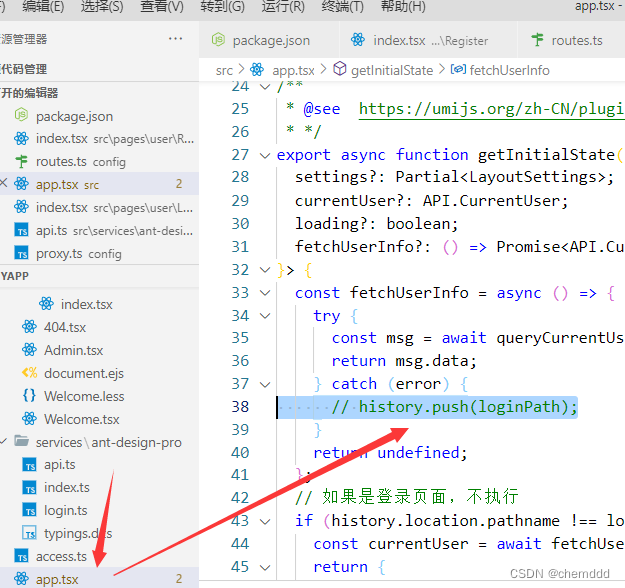Viewport: 625px width, 588px height.
Task: Open the 转到(G) menu
Action: (x=222, y=7)
